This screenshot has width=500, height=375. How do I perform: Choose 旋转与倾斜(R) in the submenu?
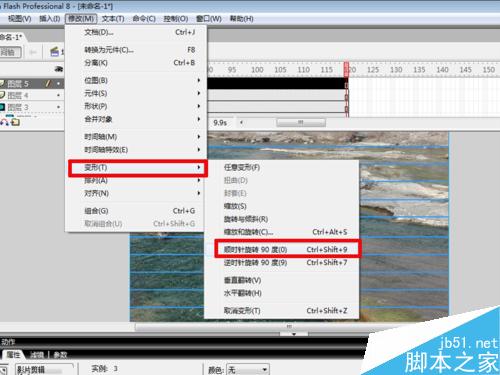tap(282, 219)
